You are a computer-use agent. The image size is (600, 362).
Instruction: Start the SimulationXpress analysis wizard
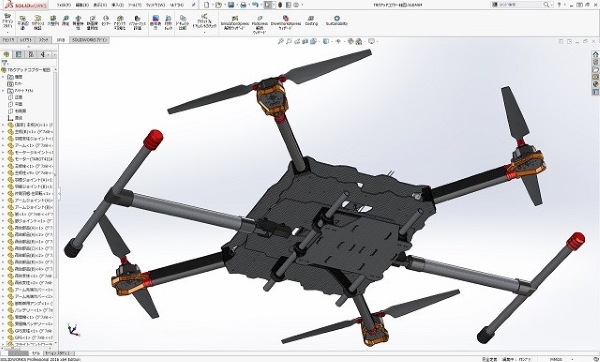(235, 23)
